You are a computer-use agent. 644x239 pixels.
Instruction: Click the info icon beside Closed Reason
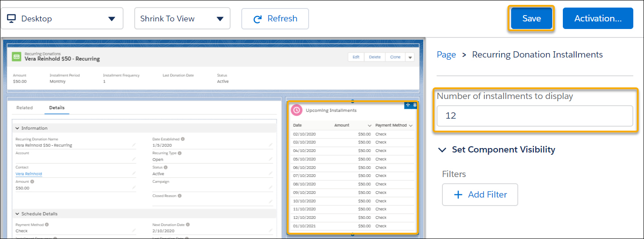tap(180, 196)
